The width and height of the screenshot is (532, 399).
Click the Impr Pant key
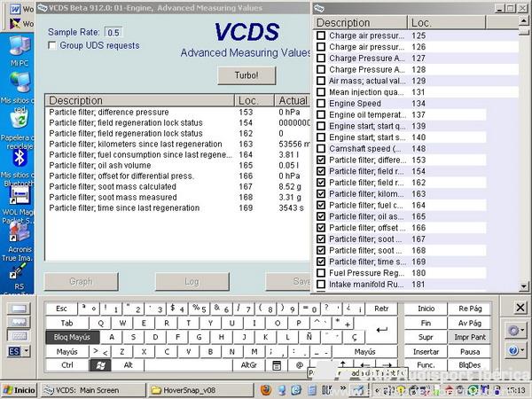[470, 337]
